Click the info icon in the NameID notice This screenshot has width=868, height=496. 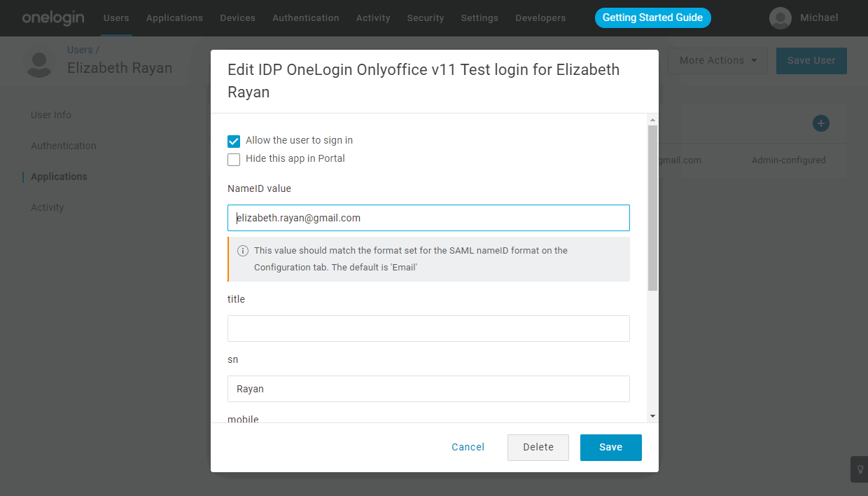pyautogui.click(x=243, y=250)
